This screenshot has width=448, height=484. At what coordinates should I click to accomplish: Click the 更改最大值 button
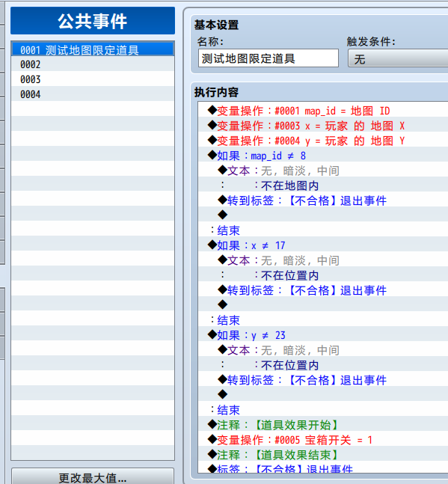coord(93,477)
